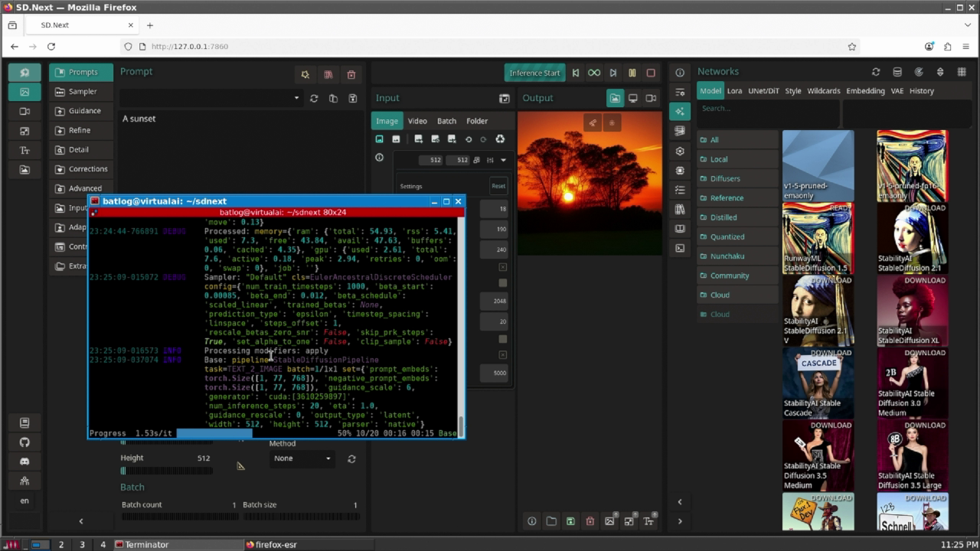This screenshot has height=551, width=980.
Task: Toggle the x-marked checkbox below value 240
Action: (x=503, y=267)
